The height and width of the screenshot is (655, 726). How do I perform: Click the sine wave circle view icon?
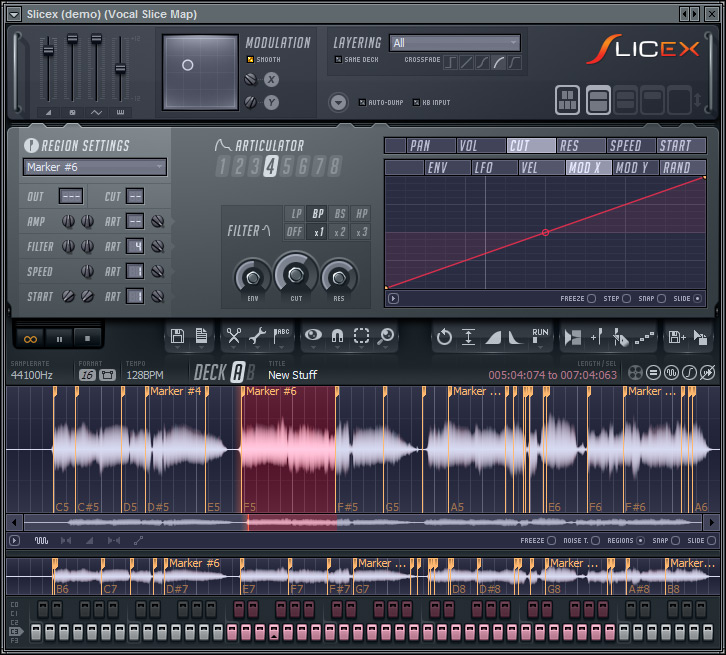pyautogui.click(x=671, y=373)
